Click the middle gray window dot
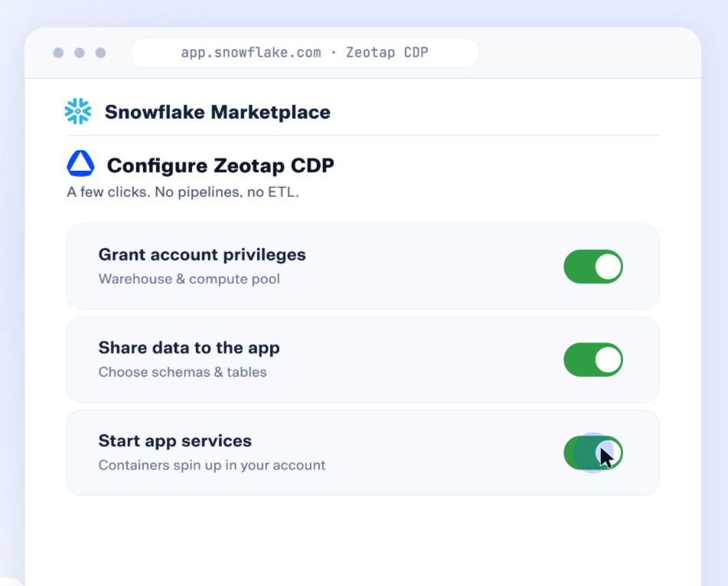This screenshot has height=586, width=728. (x=80, y=53)
